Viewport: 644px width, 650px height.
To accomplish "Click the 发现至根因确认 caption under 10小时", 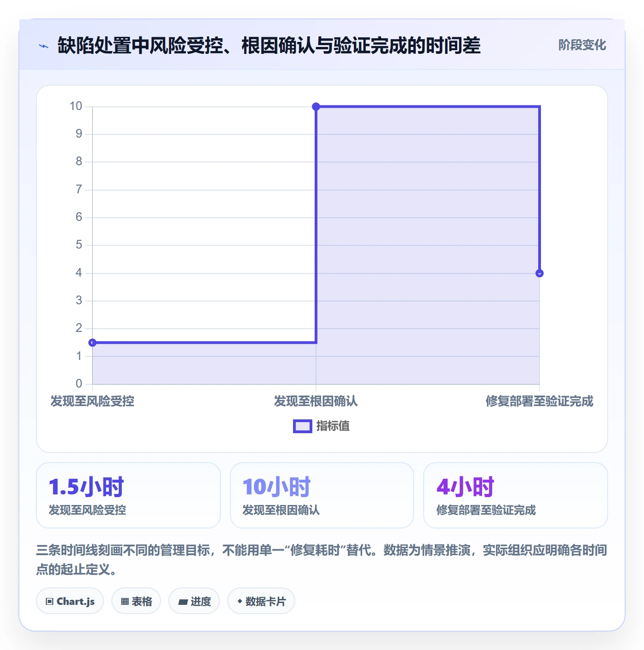I will [x=281, y=510].
